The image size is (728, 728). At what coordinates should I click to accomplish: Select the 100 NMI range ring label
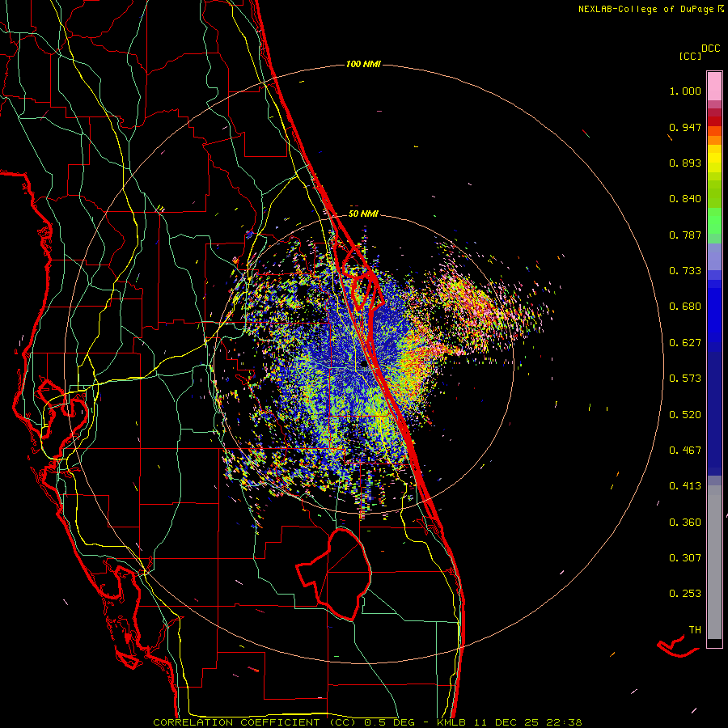pyautogui.click(x=363, y=64)
